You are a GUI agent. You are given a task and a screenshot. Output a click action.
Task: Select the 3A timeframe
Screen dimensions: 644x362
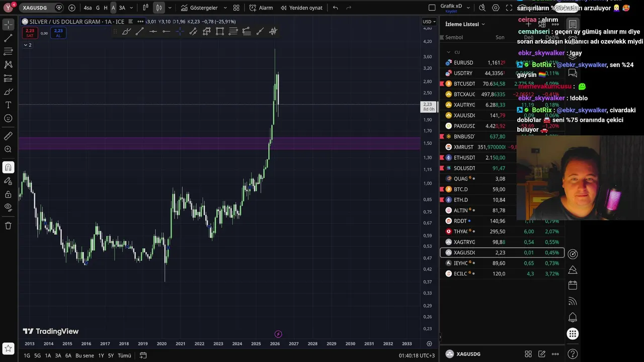point(122,8)
